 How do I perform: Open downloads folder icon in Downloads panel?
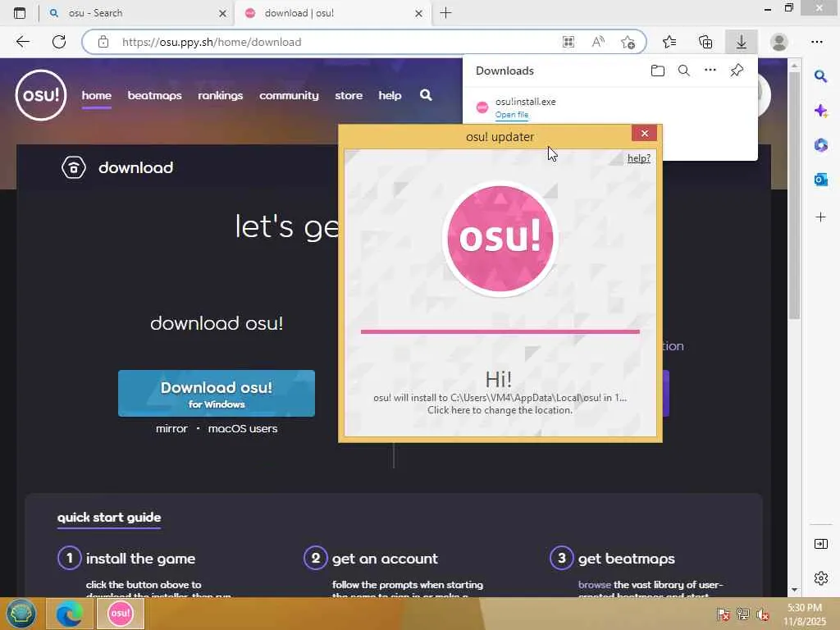point(658,71)
